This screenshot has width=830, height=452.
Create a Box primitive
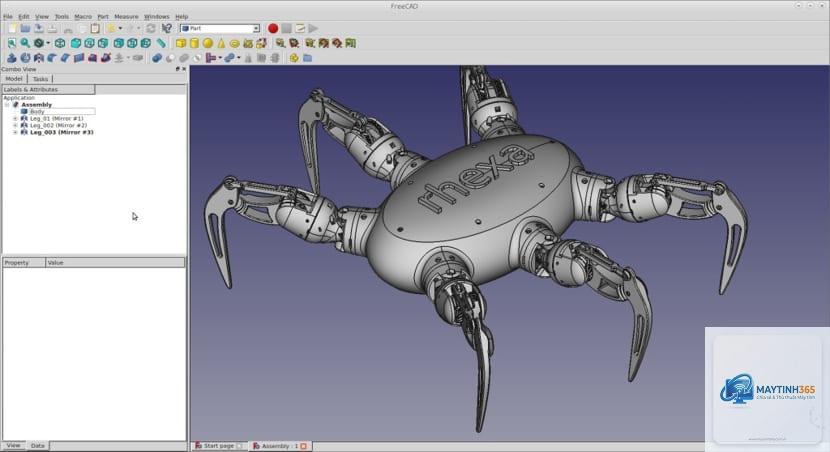[x=181, y=43]
